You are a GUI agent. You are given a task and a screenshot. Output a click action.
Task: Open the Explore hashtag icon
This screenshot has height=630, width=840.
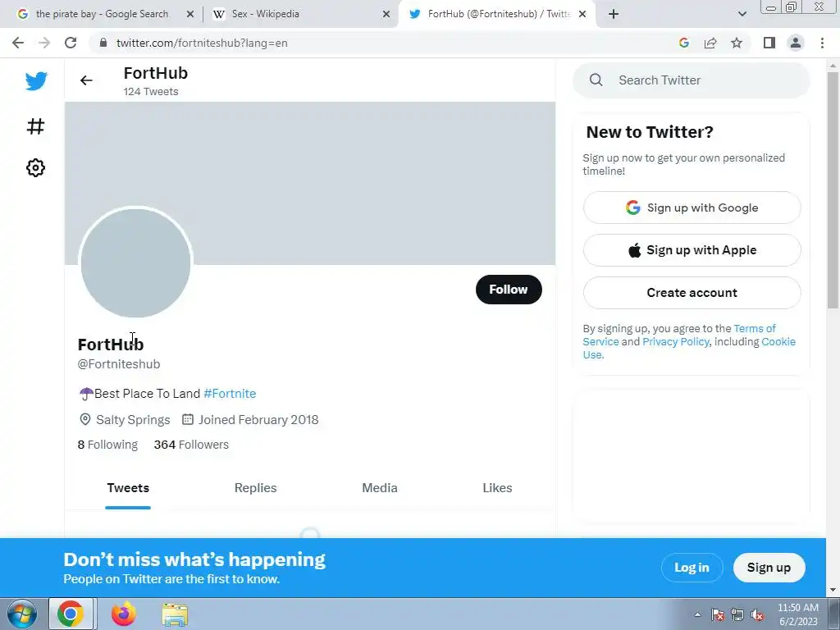point(35,126)
